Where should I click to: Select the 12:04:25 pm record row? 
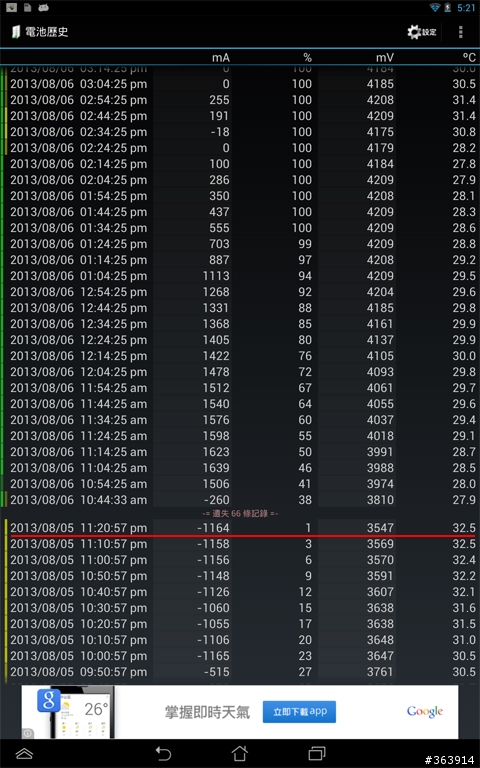coord(240,372)
